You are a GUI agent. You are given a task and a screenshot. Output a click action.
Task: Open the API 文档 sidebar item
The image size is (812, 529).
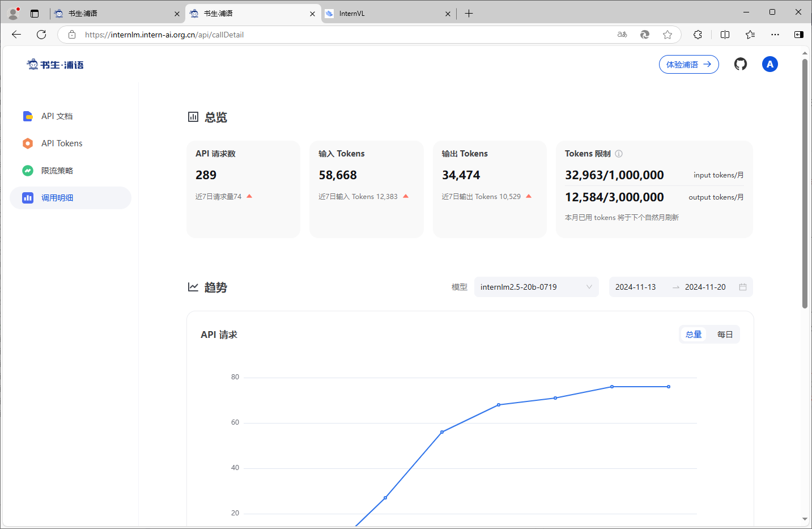point(71,116)
